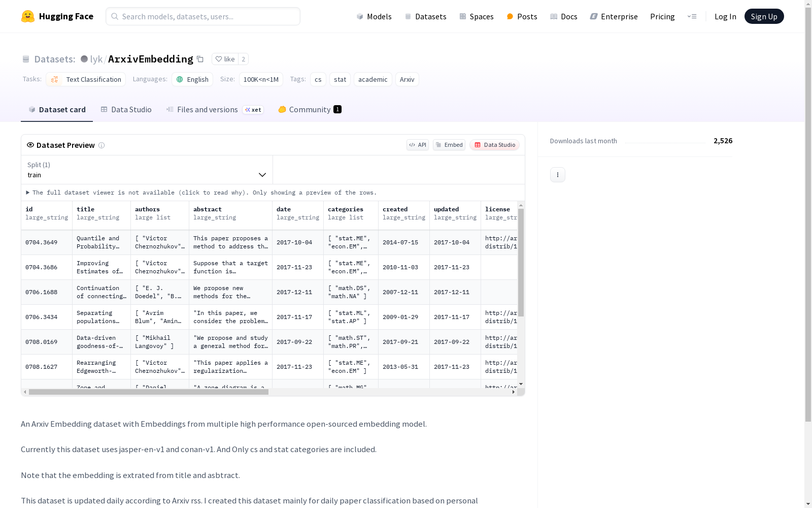
Task: Open the Enterprise navigation link
Action: click(x=614, y=16)
